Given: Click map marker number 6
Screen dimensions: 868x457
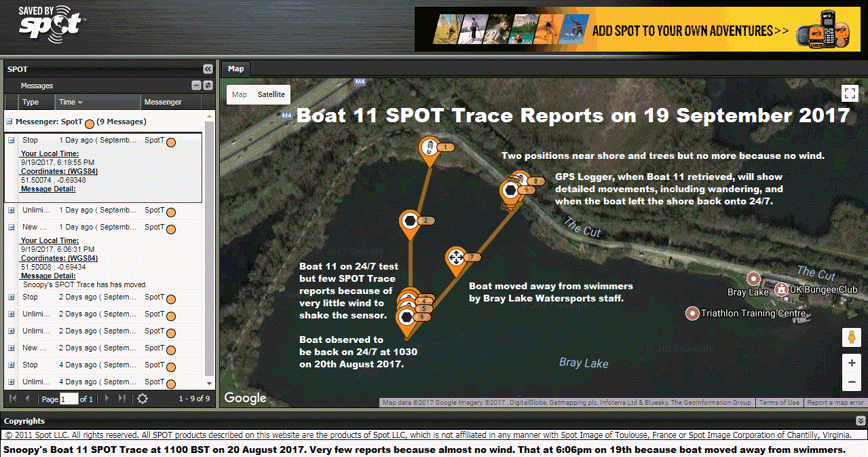Looking at the screenshot, I should tap(406, 317).
